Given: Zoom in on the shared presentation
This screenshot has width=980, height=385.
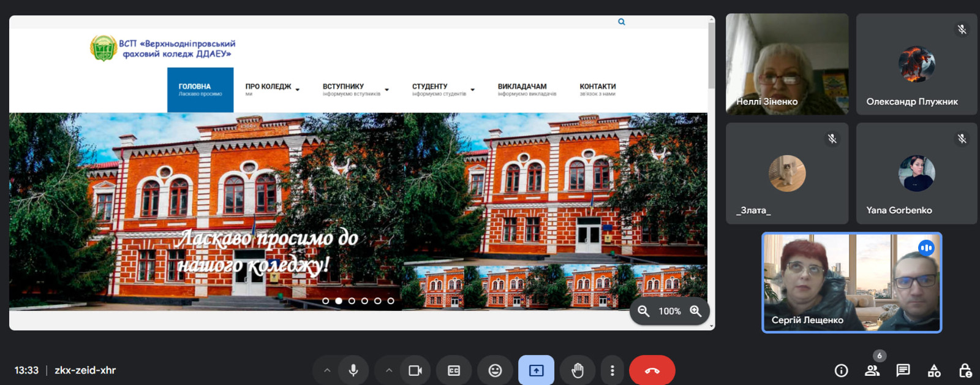Looking at the screenshot, I should coord(695,311).
